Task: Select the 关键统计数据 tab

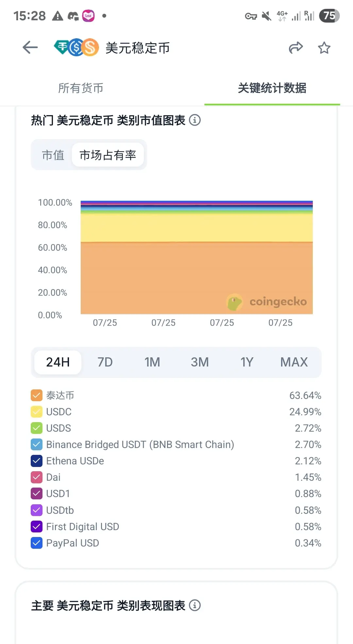Action: click(x=272, y=88)
